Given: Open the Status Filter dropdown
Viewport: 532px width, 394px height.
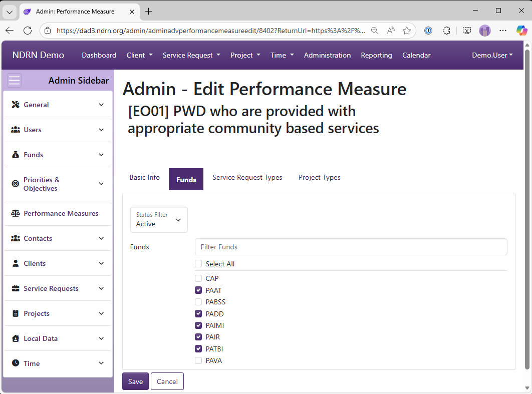Looking at the screenshot, I should coord(159,220).
